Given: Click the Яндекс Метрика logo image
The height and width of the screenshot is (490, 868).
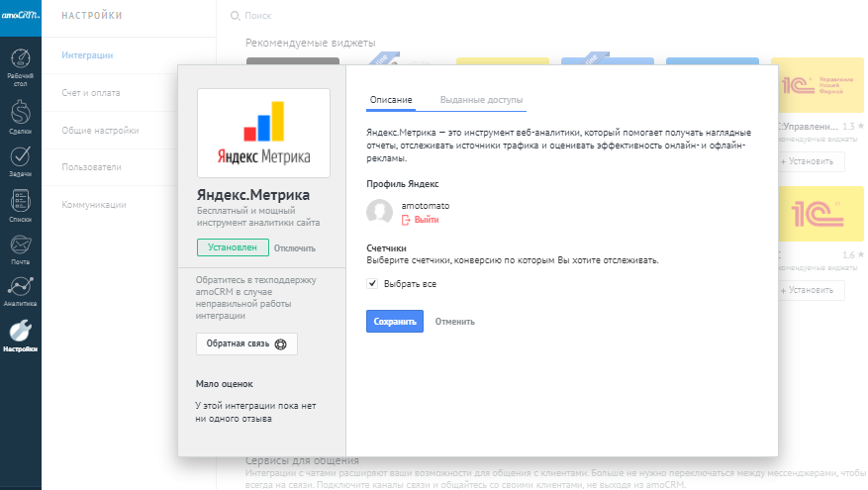Looking at the screenshot, I should (x=263, y=133).
